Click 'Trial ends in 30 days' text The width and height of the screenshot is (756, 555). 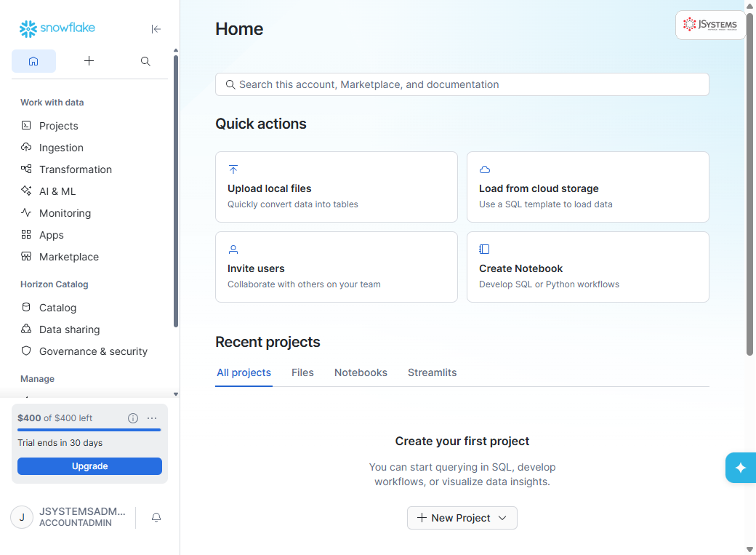pos(60,443)
